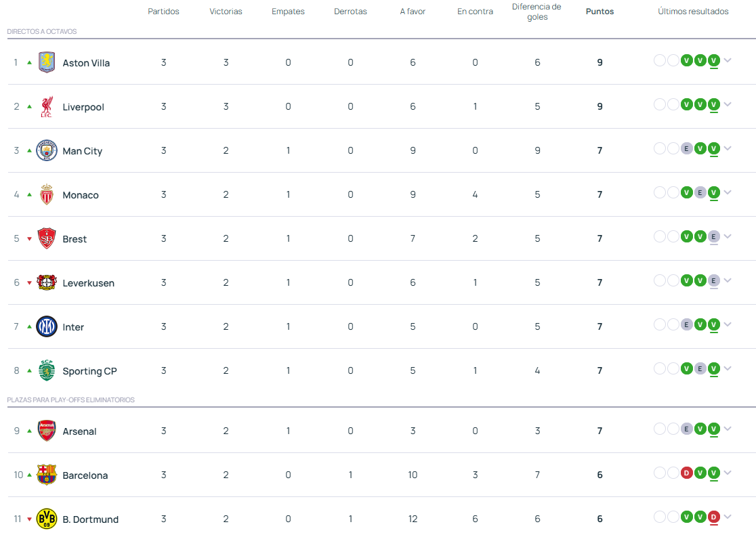Show Inter's expanded results
Viewport: 756px width, 535px height.
[x=728, y=325]
